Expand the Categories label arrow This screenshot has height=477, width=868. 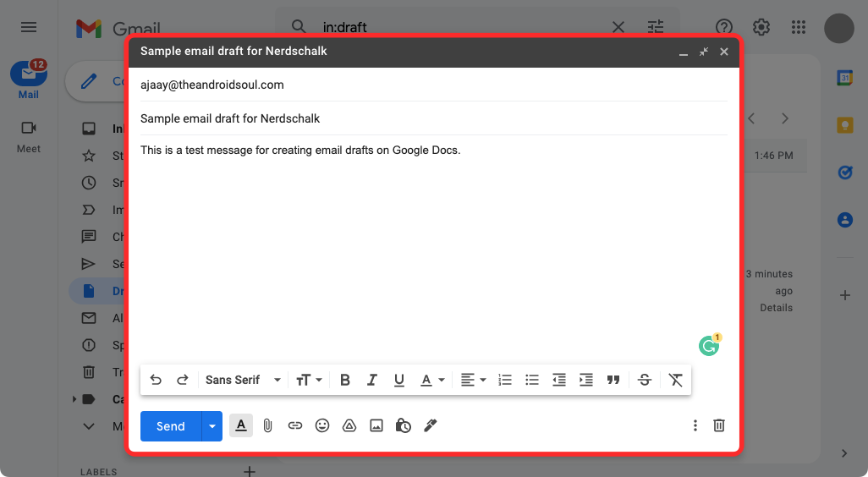[x=74, y=399]
